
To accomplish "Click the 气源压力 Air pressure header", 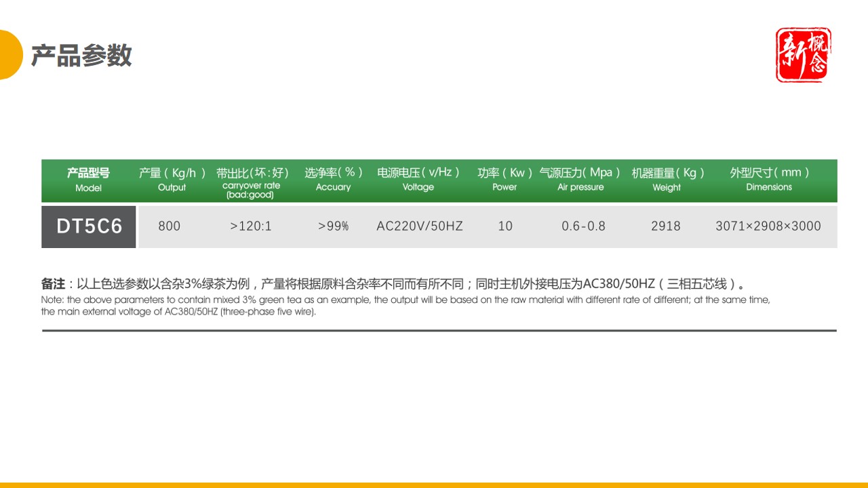I will pos(580,180).
